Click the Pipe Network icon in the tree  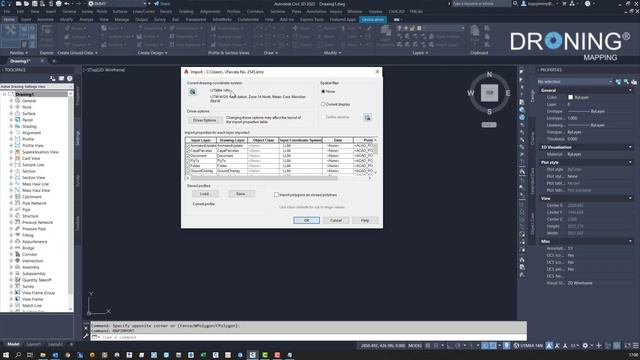tap(18, 203)
